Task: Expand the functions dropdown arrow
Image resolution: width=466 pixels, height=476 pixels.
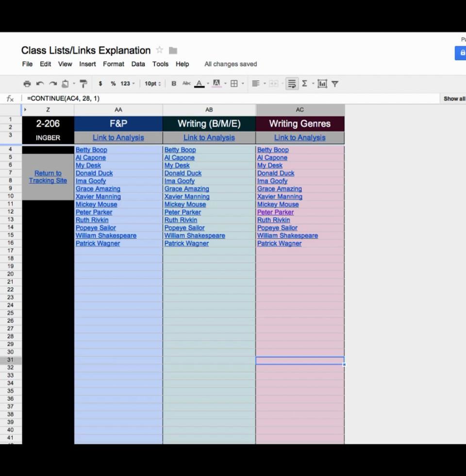Action: 313,83
